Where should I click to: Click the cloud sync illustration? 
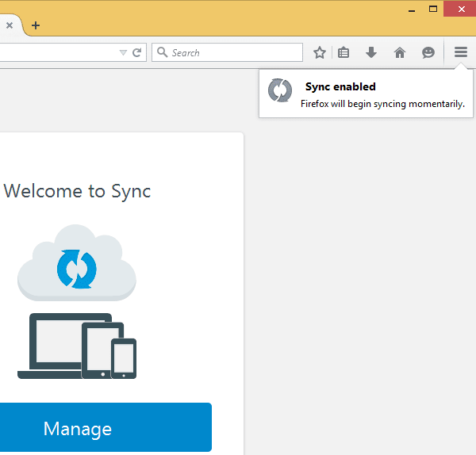pos(77,265)
